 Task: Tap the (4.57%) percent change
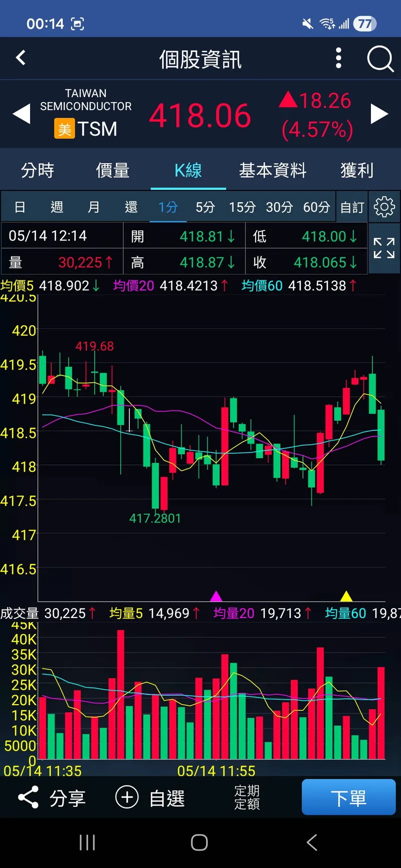point(317,129)
